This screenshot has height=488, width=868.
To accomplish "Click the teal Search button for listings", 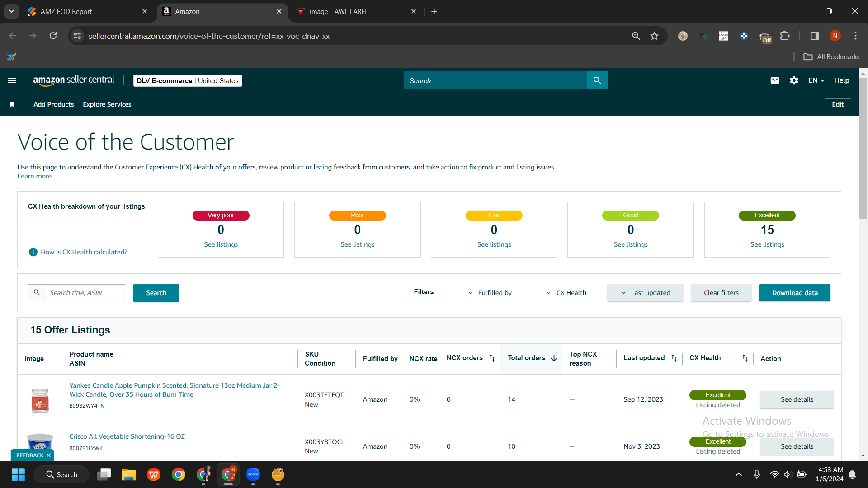I will tap(156, 293).
